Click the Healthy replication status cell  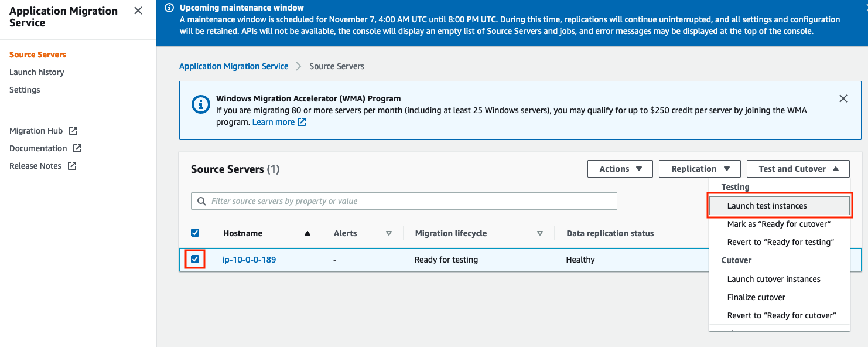(x=580, y=260)
